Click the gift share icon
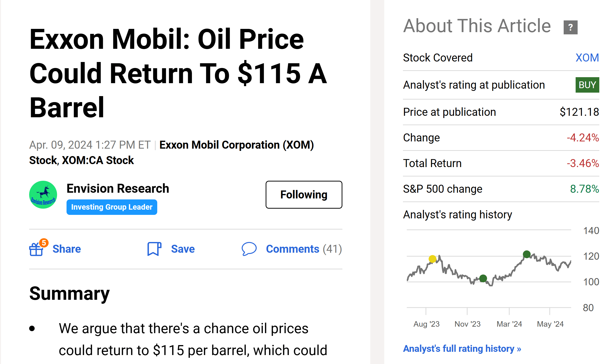Viewport: 615px width, 364px height. (x=36, y=249)
